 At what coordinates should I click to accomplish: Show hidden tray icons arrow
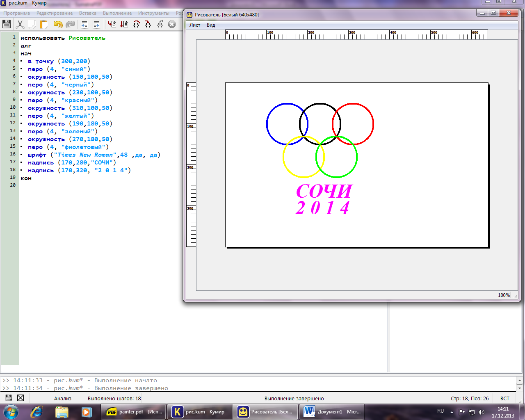pos(452,412)
